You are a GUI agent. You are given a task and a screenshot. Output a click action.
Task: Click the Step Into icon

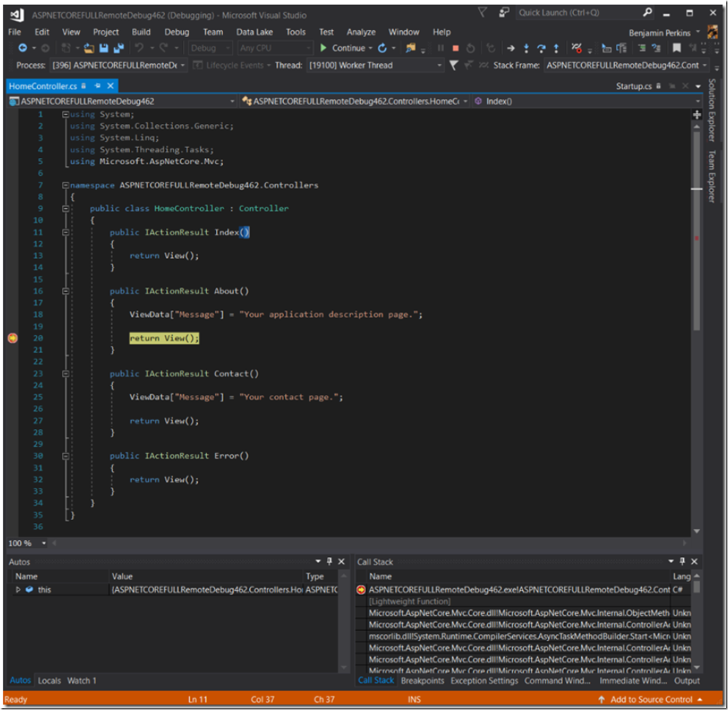coord(526,48)
